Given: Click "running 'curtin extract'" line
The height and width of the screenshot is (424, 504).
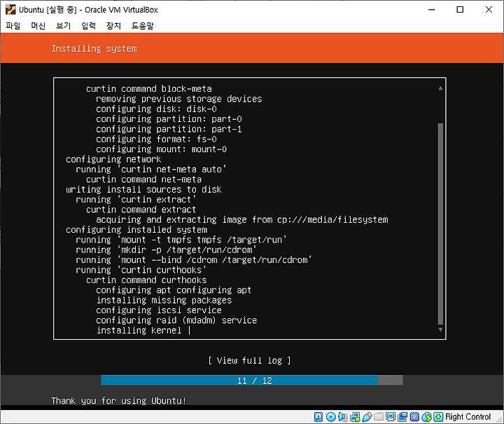Looking at the screenshot, I should pyautogui.click(x=136, y=200).
